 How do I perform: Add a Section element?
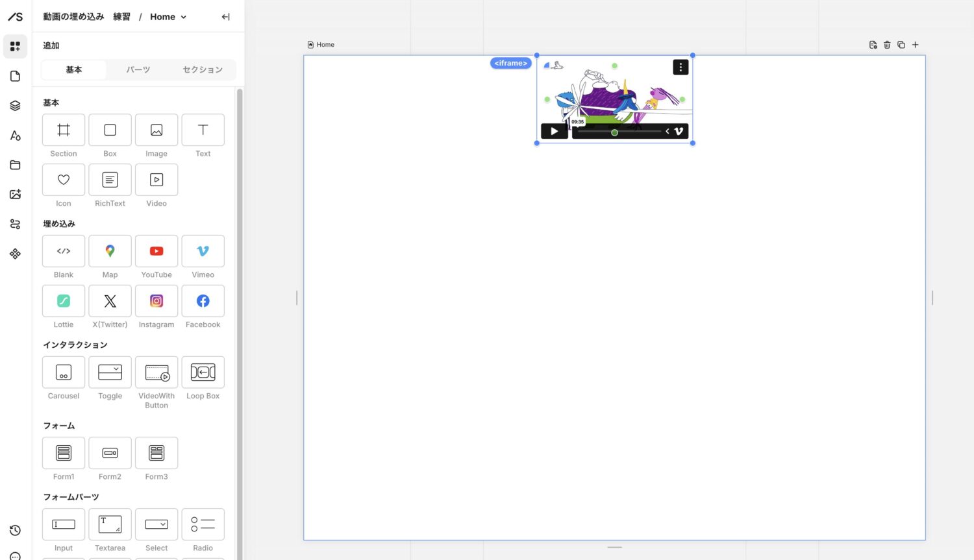coord(64,130)
